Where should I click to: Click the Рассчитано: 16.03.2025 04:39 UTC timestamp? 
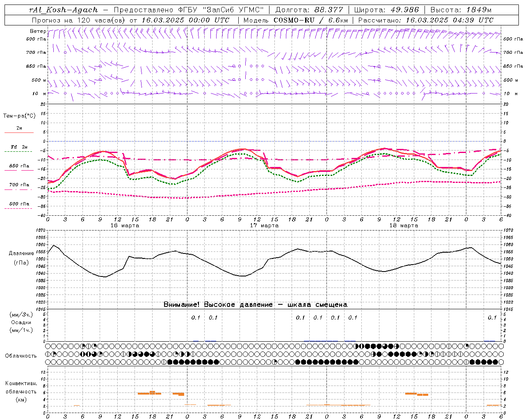tap(425, 20)
